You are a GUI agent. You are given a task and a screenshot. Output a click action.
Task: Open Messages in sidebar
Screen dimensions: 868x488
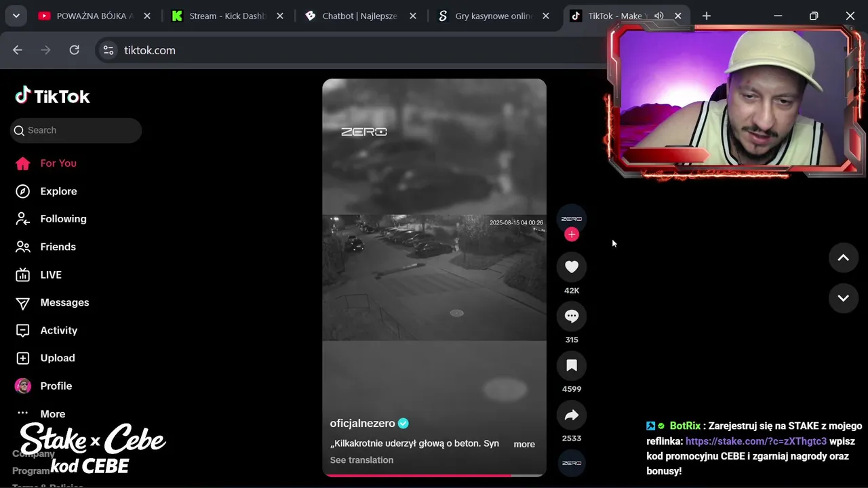click(52, 302)
